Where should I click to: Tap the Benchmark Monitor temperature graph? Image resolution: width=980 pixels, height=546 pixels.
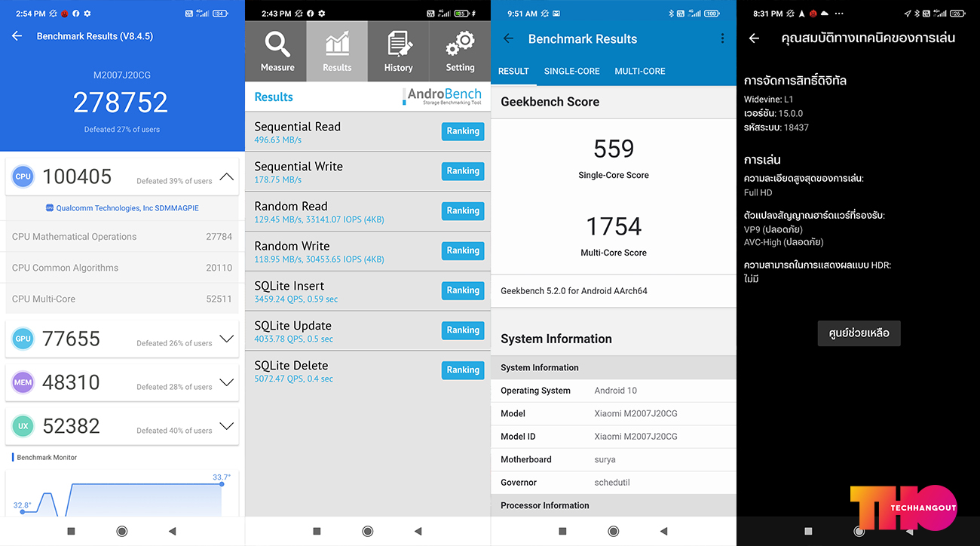pyautogui.click(x=122, y=494)
